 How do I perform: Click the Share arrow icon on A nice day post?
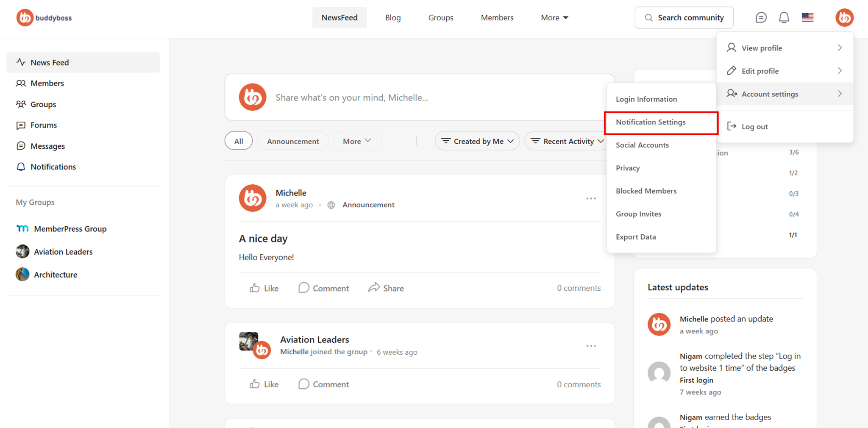point(374,288)
